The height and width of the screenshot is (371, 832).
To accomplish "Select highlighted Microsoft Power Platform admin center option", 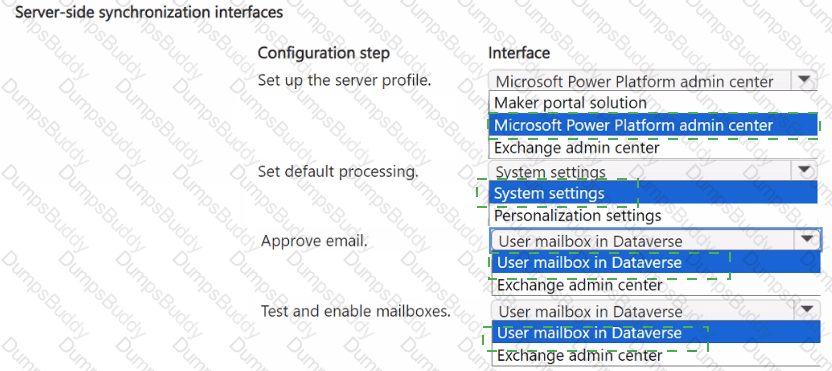I will (x=653, y=125).
